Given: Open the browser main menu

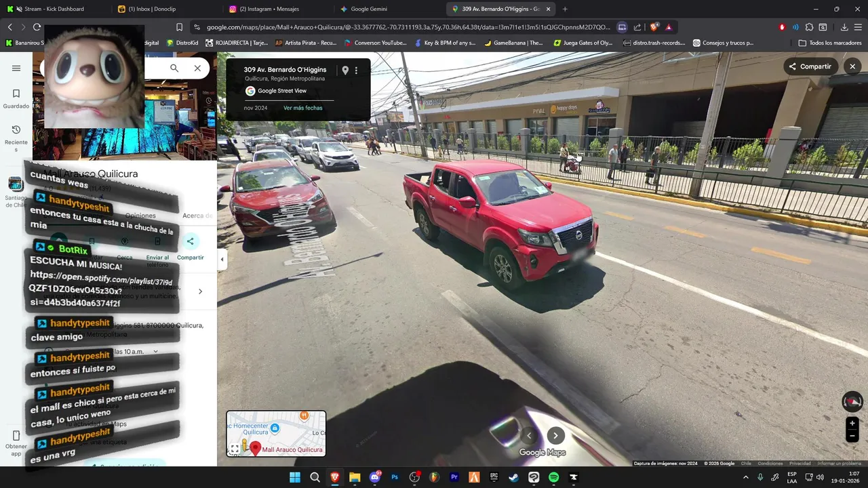Looking at the screenshot, I should pos(858,27).
